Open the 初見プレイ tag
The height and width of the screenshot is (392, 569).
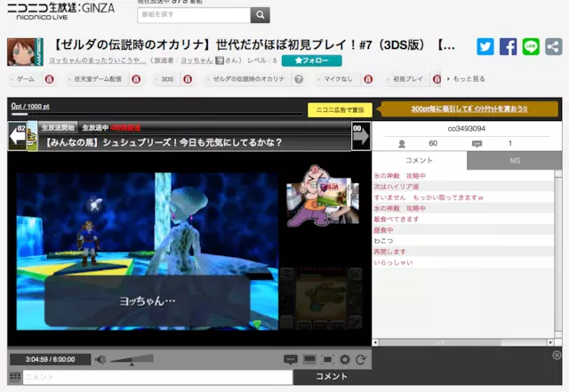point(408,79)
